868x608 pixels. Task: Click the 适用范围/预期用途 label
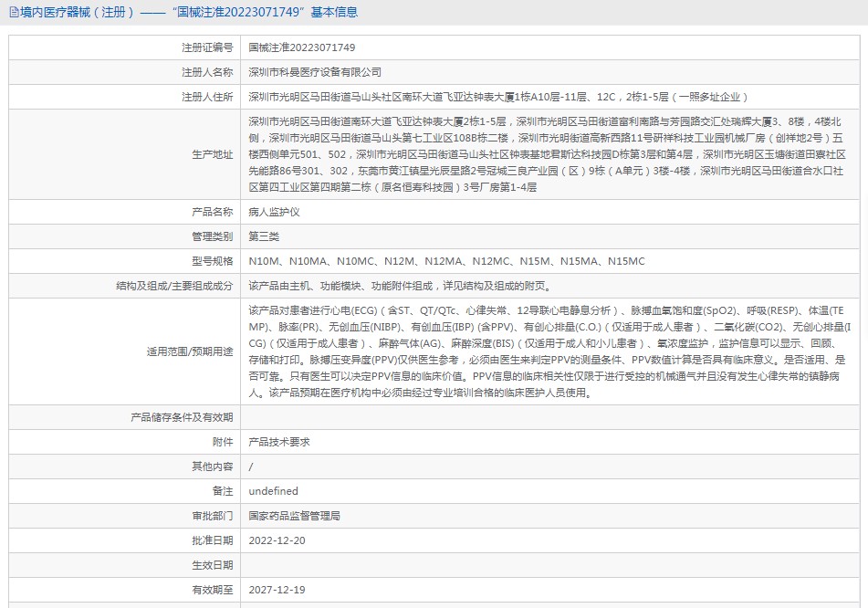(190, 351)
